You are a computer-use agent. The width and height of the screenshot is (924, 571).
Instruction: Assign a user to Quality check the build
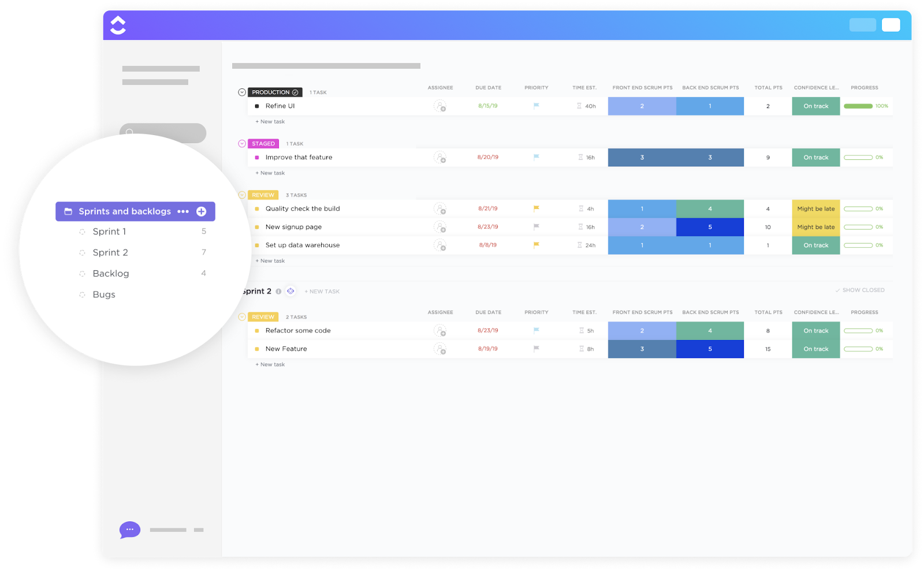pyautogui.click(x=440, y=209)
